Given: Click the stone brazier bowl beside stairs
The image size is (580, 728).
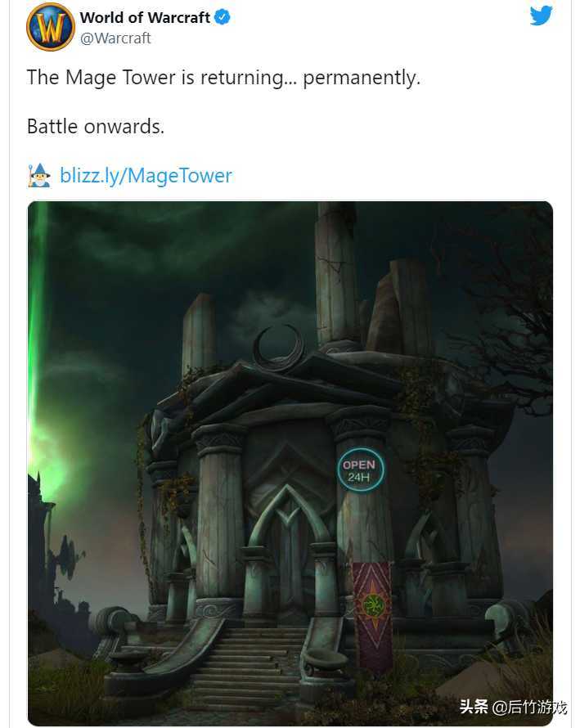Looking at the screenshot, I should coord(326,660).
